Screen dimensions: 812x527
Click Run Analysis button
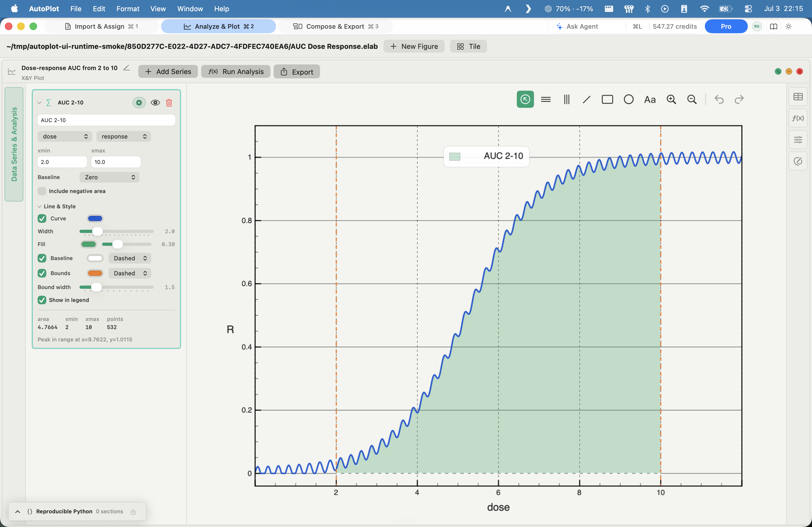coord(236,71)
